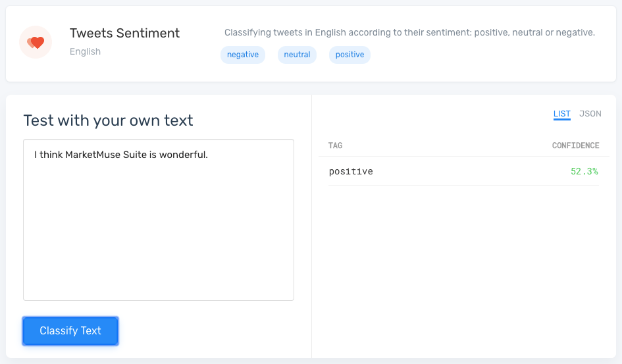
Task: Click the CONFIDENCE column header
Action: tap(575, 145)
